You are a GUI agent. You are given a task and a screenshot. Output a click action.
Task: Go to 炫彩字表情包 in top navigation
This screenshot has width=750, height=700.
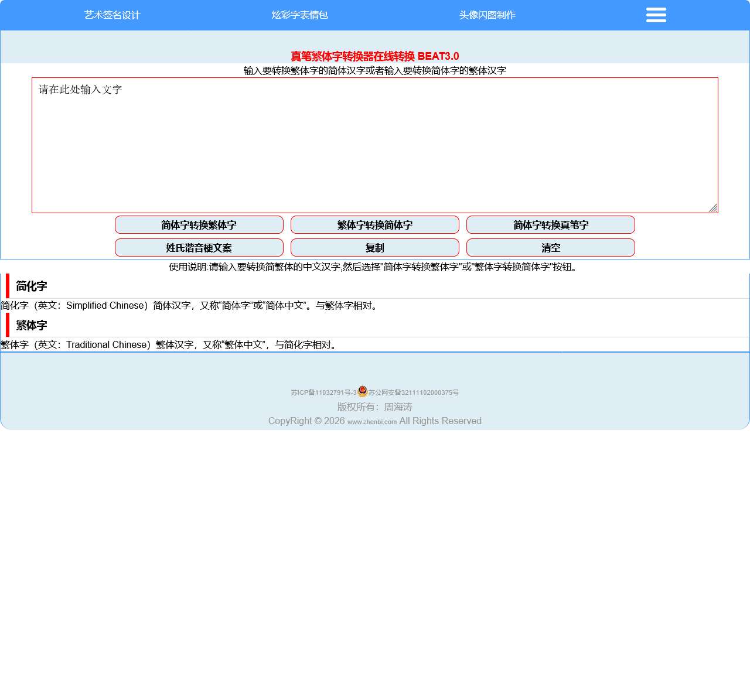pyautogui.click(x=299, y=15)
